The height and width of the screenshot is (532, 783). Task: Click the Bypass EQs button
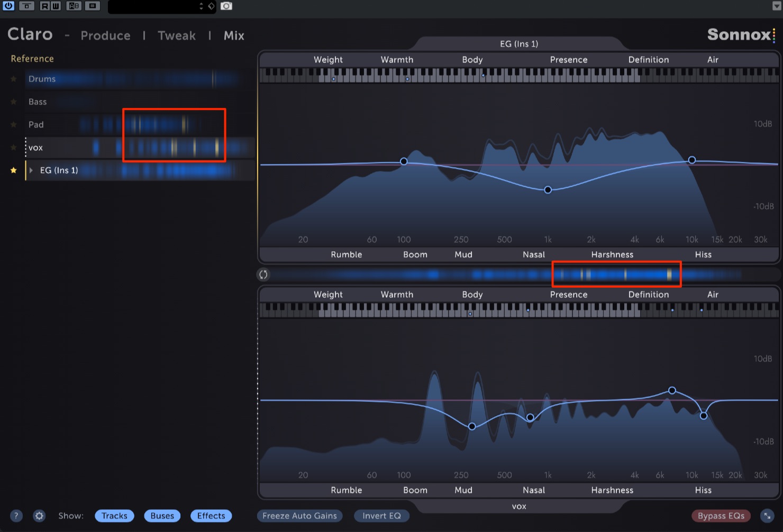tap(721, 516)
